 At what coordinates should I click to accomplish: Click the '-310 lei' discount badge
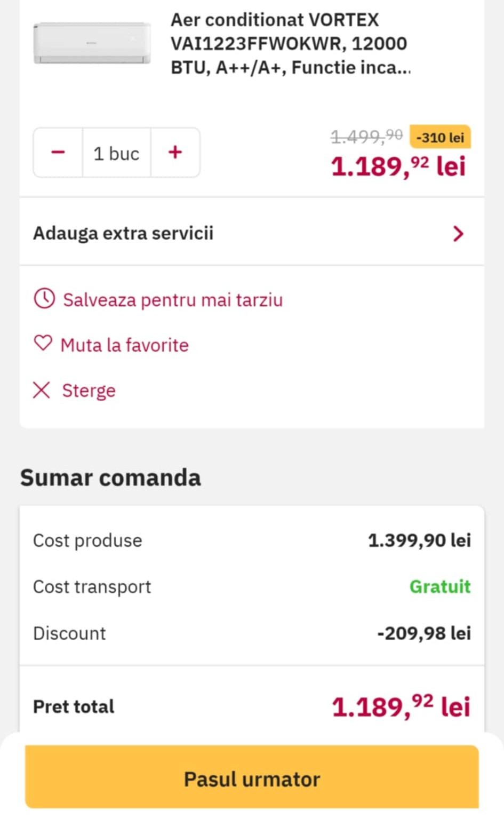coord(440,137)
